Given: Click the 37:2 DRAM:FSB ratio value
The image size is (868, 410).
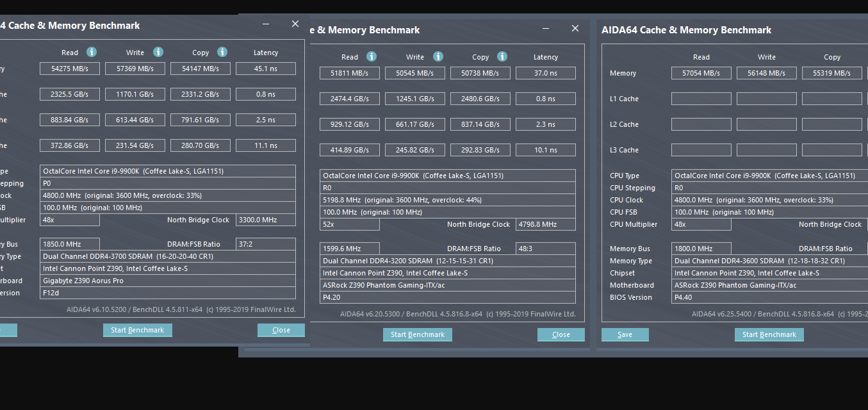Looking at the screenshot, I should pos(266,244).
